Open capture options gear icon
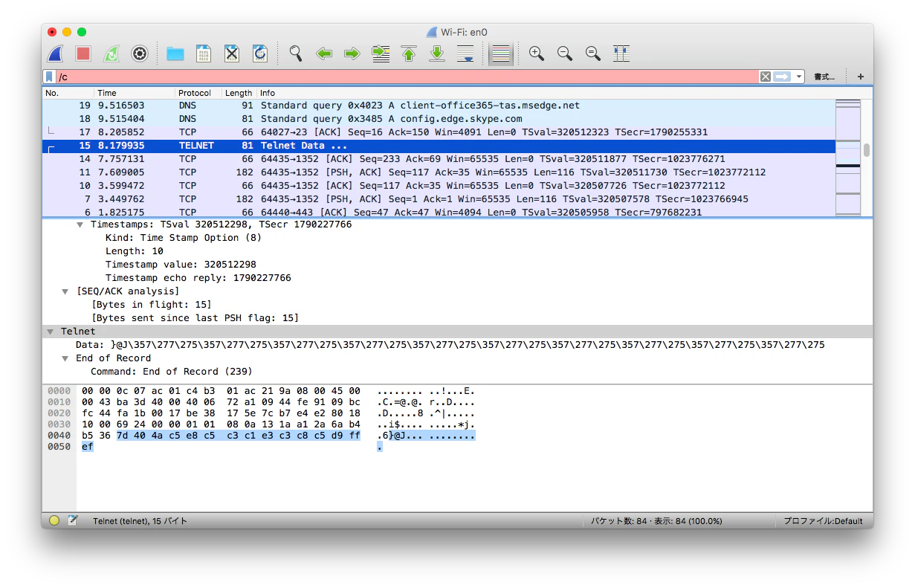Screen dimensions: 915x588 click(139, 54)
